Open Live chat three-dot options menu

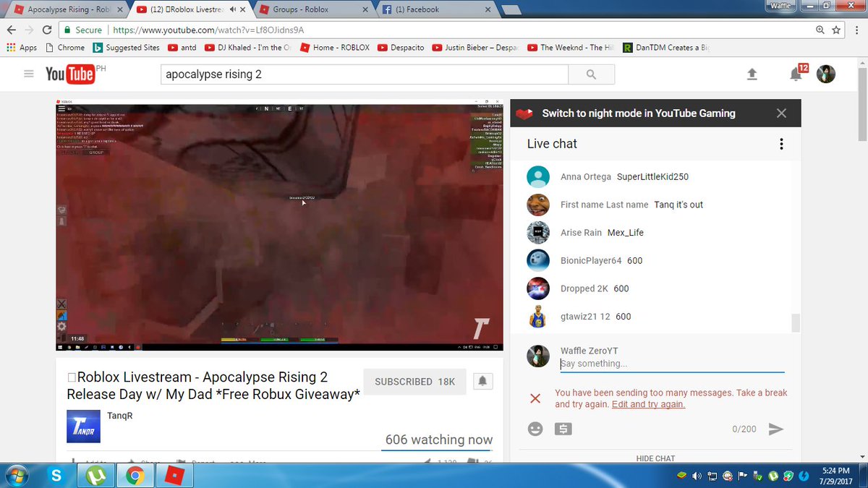(781, 144)
